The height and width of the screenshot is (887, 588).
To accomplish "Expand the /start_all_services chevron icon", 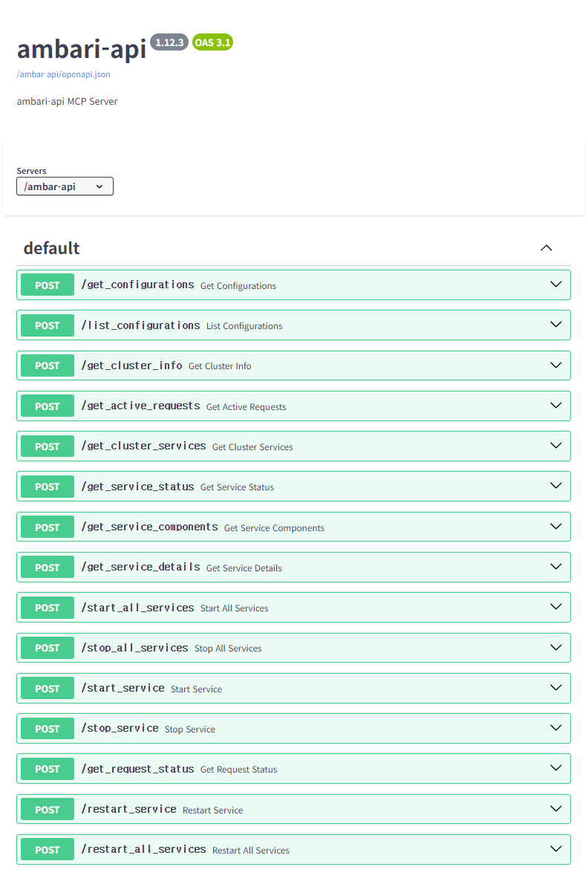I will click(555, 607).
